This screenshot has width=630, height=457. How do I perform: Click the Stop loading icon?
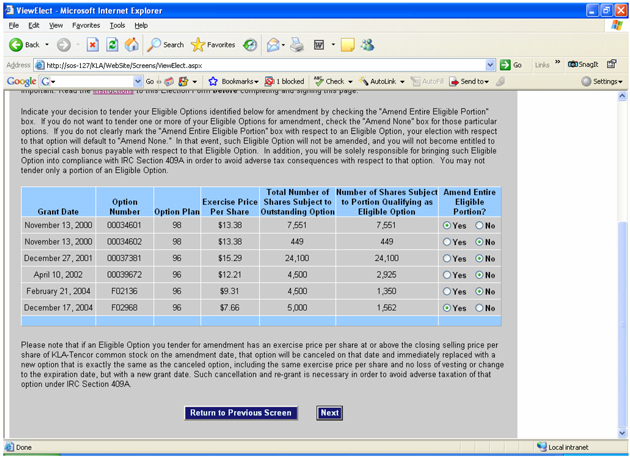tap(92, 45)
